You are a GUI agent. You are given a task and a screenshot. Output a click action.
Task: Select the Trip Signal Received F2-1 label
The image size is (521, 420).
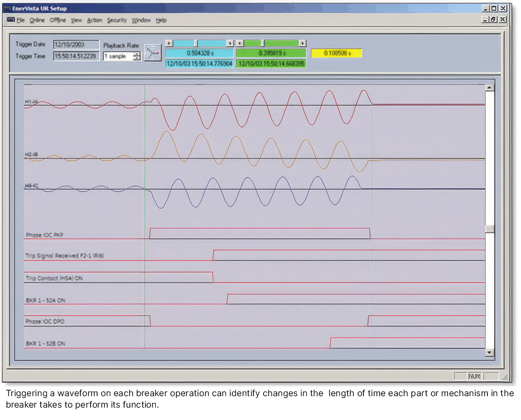click(x=65, y=255)
